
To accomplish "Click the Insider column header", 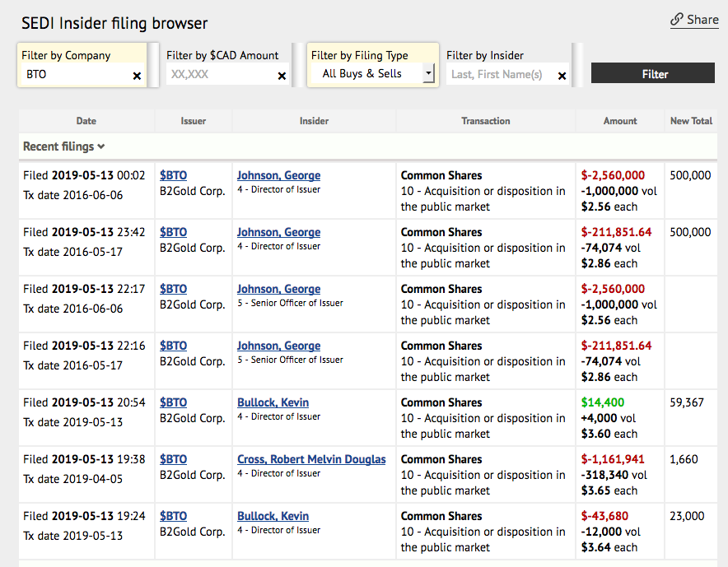I will click(x=314, y=121).
